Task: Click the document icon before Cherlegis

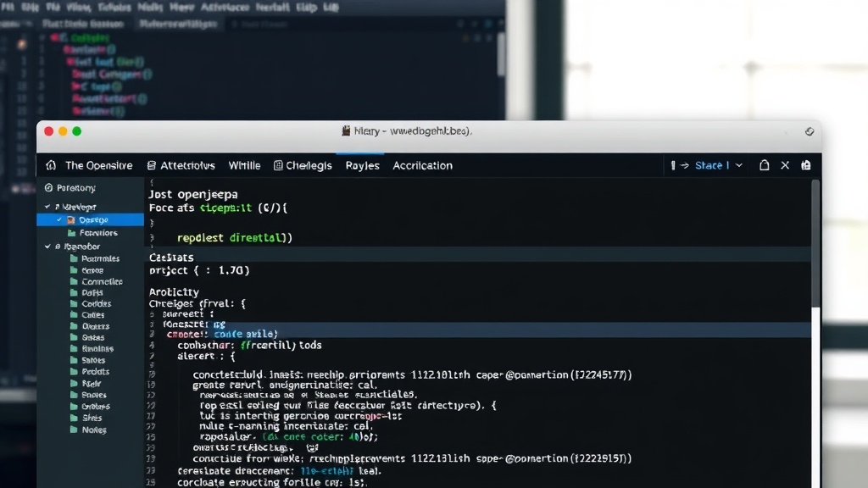Action: point(278,165)
